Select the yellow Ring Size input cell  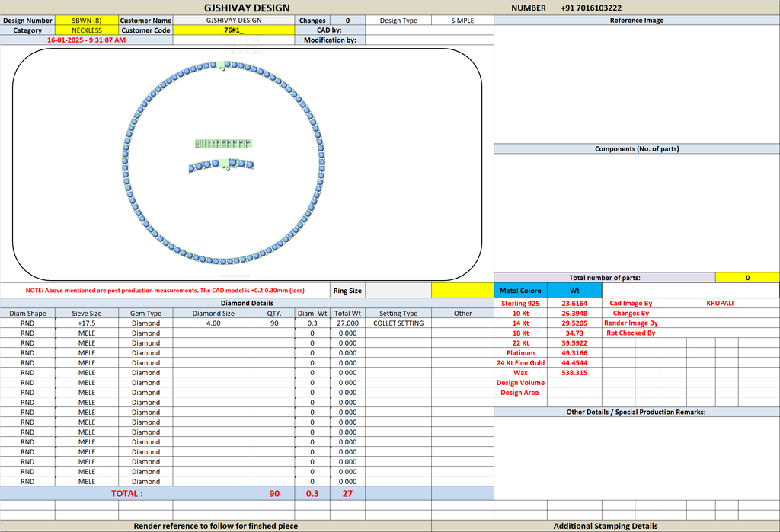tap(462, 291)
